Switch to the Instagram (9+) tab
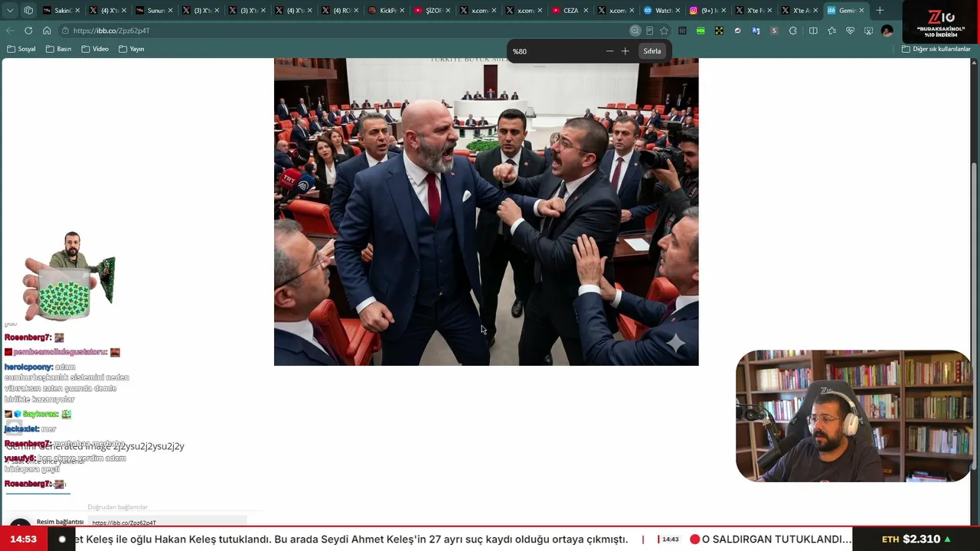 tap(708, 11)
